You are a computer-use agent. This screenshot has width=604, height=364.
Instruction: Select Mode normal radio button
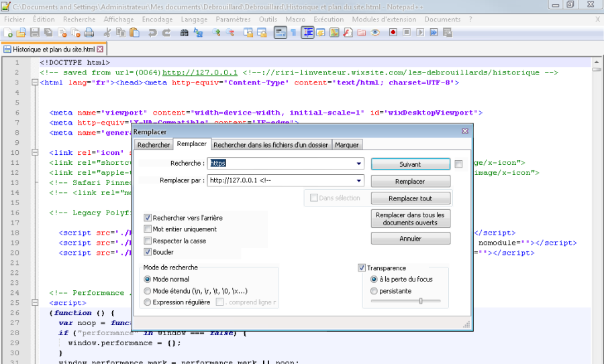(x=147, y=280)
